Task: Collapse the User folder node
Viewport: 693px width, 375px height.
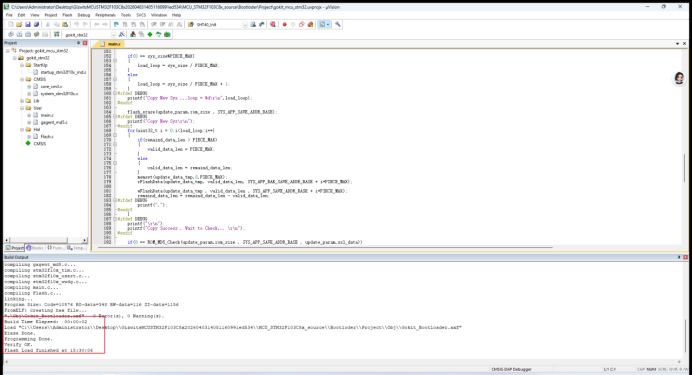Action: pyautogui.click(x=22, y=108)
